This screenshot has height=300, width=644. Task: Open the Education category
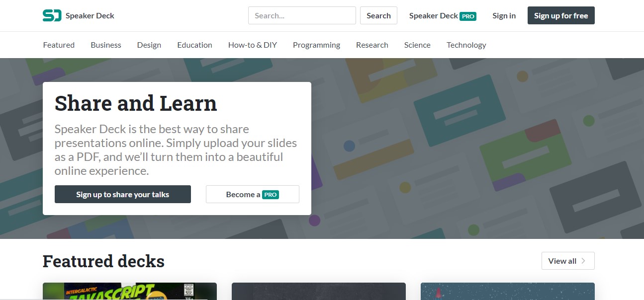(x=194, y=45)
